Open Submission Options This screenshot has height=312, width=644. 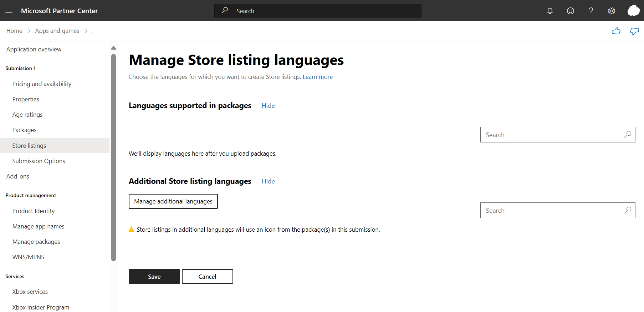(39, 161)
